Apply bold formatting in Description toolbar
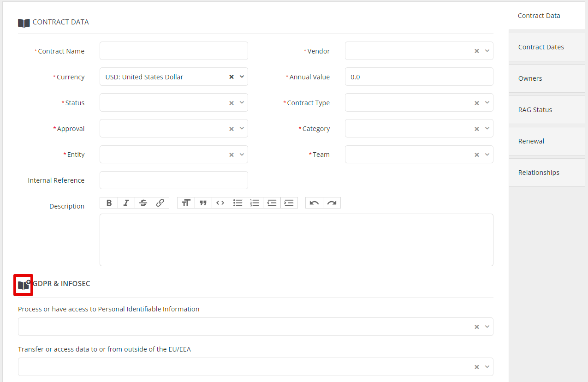This screenshot has height=382, width=588. (x=109, y=203)
